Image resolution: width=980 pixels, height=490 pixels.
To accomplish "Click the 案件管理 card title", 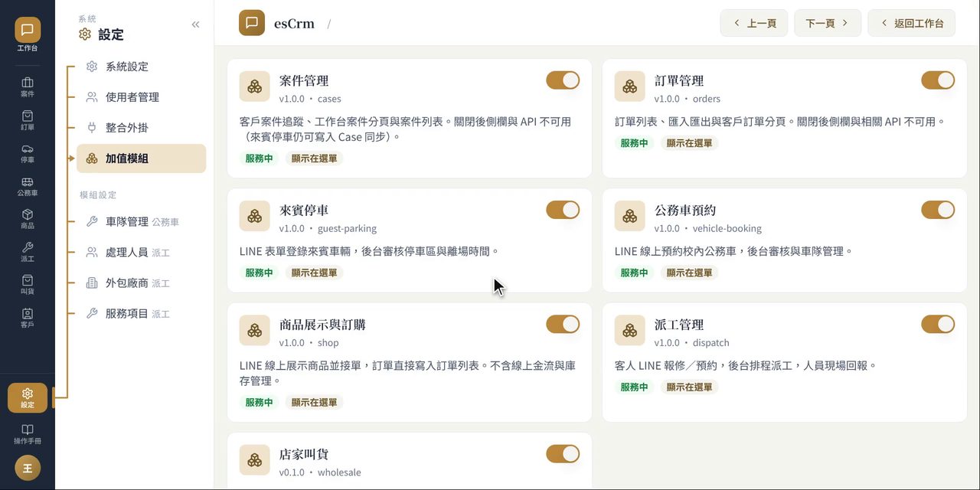I will click(x=304, y=80).
